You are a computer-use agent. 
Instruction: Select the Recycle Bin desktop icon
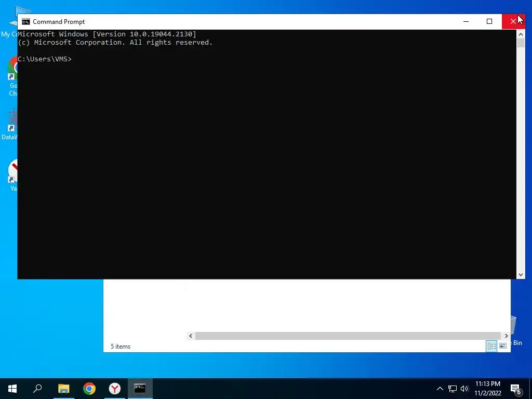pos(516,330)
